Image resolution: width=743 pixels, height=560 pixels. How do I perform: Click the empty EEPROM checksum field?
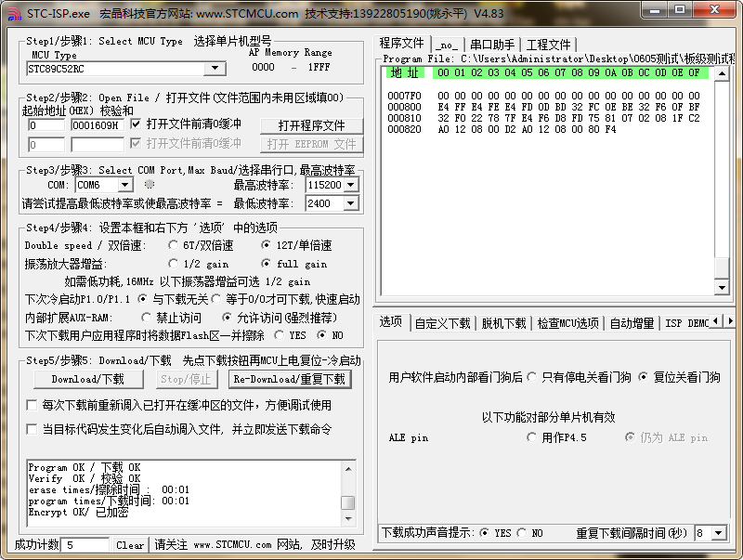pos(98,145)
